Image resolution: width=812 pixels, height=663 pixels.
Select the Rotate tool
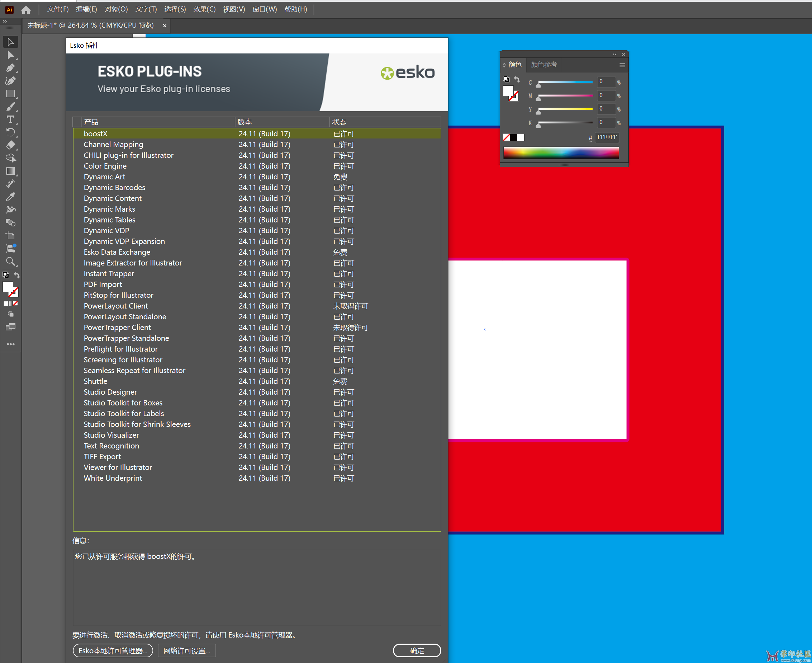pos(11,132)
